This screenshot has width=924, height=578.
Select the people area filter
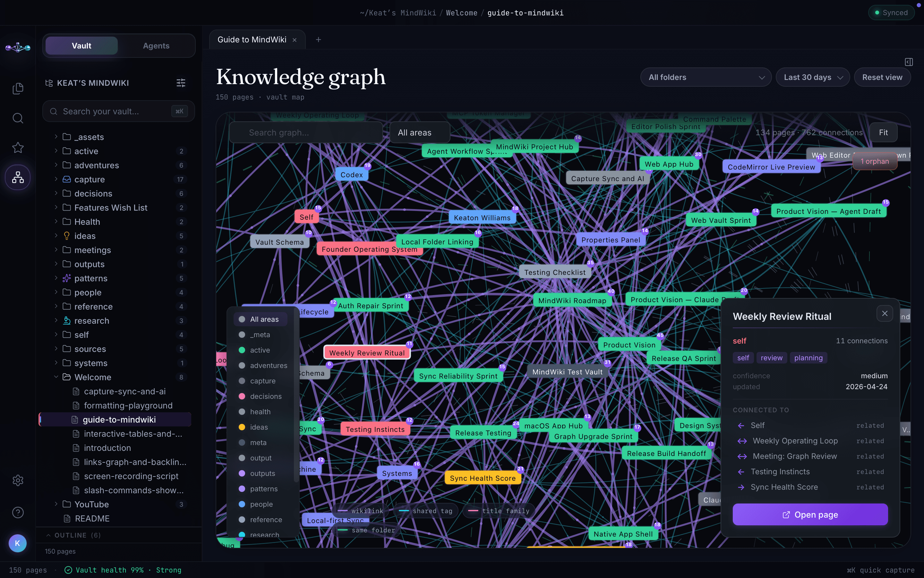pyautogui.click(x=261, y=504)
